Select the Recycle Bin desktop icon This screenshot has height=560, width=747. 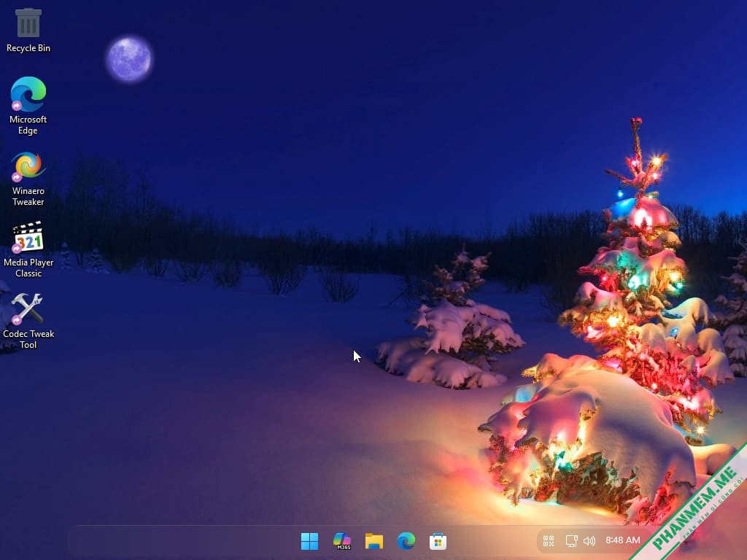pyautogui.click(x=28, y=30)
